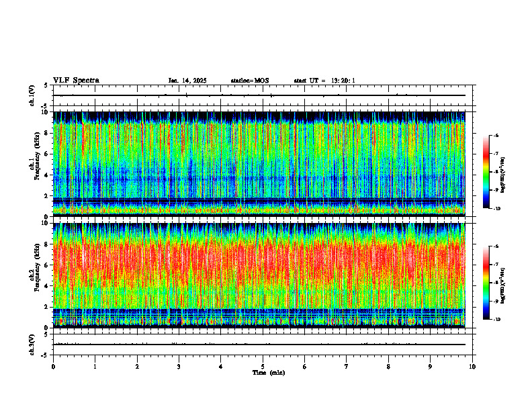Click the "-10" label on ch.1 colorbar
This screenshot has height=411, width=532.
click(496, 209)
